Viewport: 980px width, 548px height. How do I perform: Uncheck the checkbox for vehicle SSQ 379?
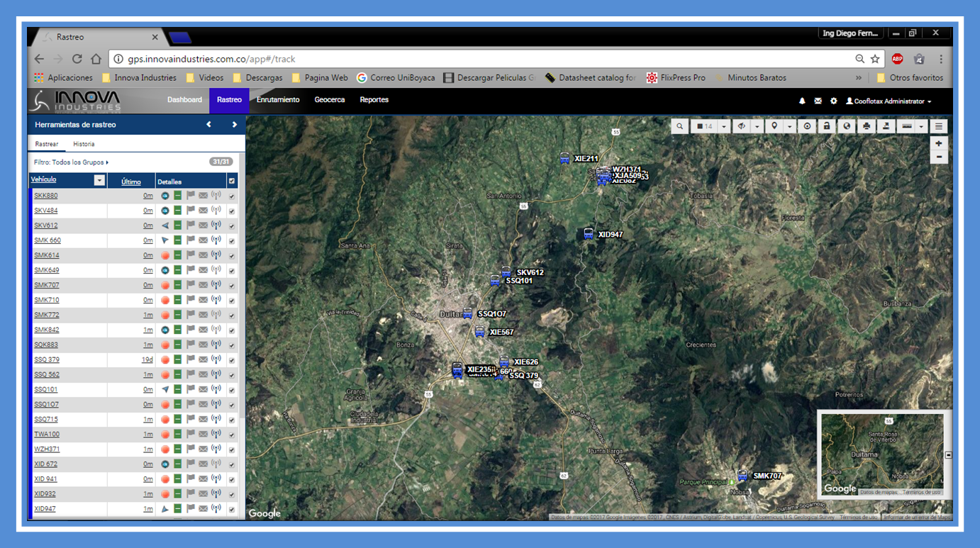[232, 360]
